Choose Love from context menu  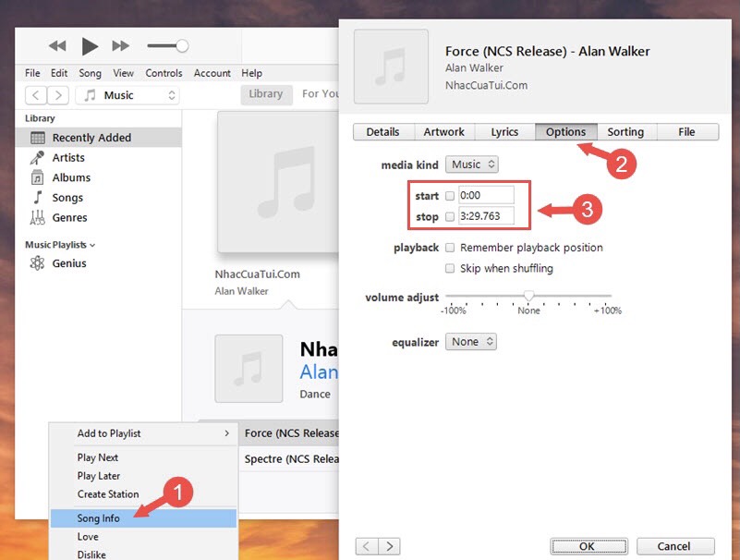[143, 537]
